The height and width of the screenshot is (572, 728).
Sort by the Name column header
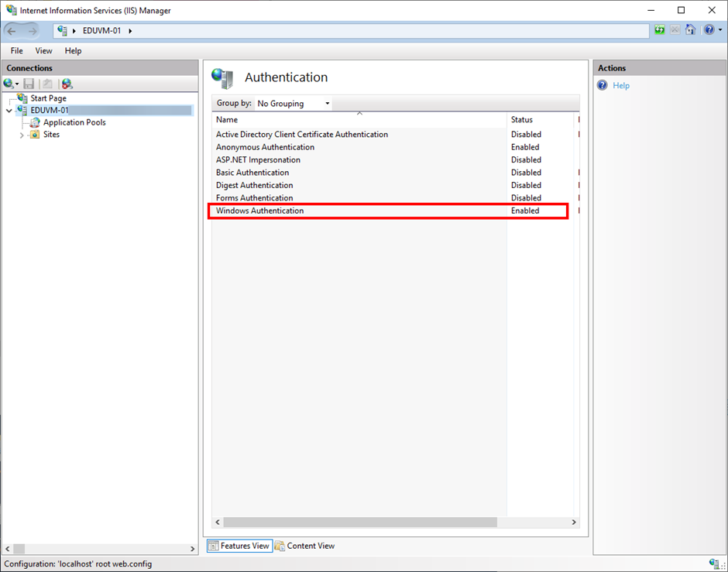pyautogui.click(x=359, y=120)
